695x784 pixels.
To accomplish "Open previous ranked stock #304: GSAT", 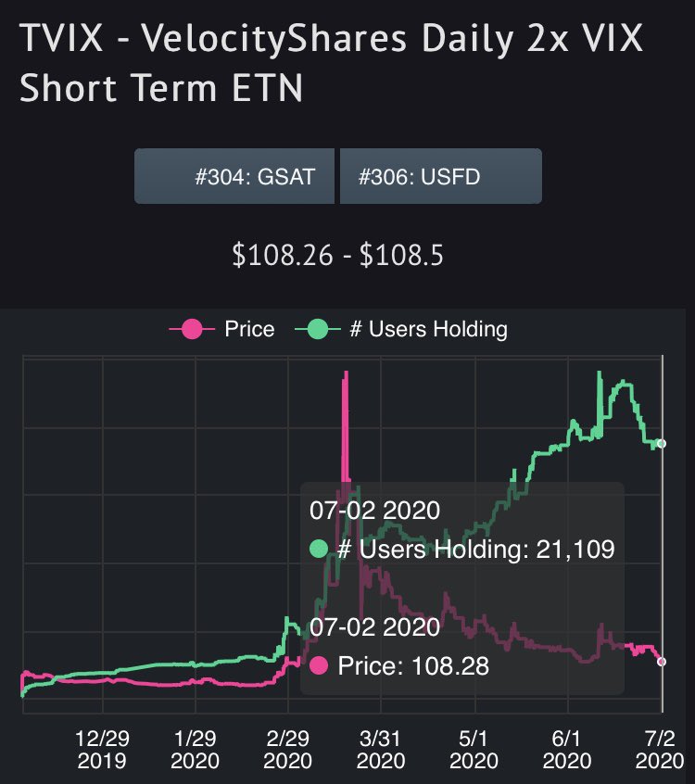I will [x=236, y=176].
